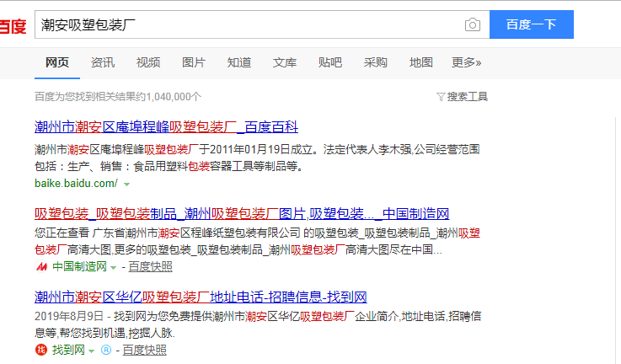Click the red 找到网 site icon

pos(41,350)
